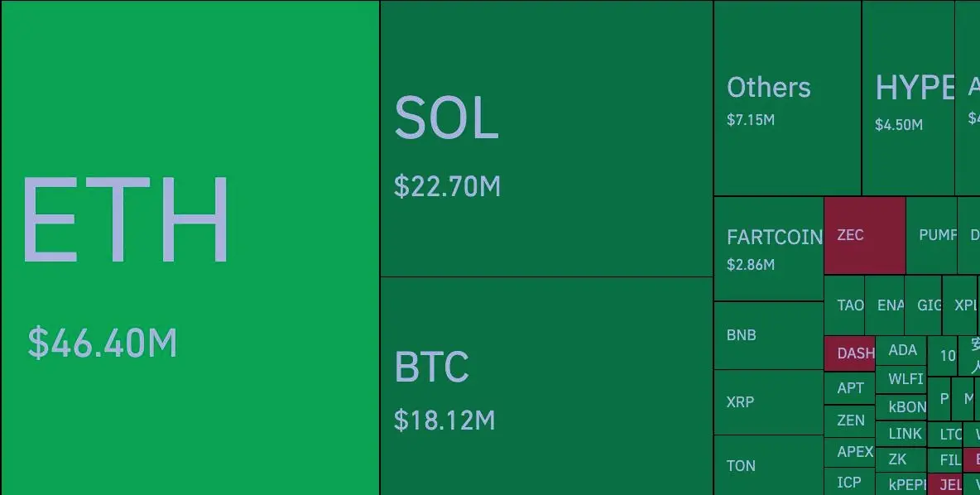Screen dimensions: 980x495
Task: Select the SOL heatmap tile
Action: click(x=546, y=138)
